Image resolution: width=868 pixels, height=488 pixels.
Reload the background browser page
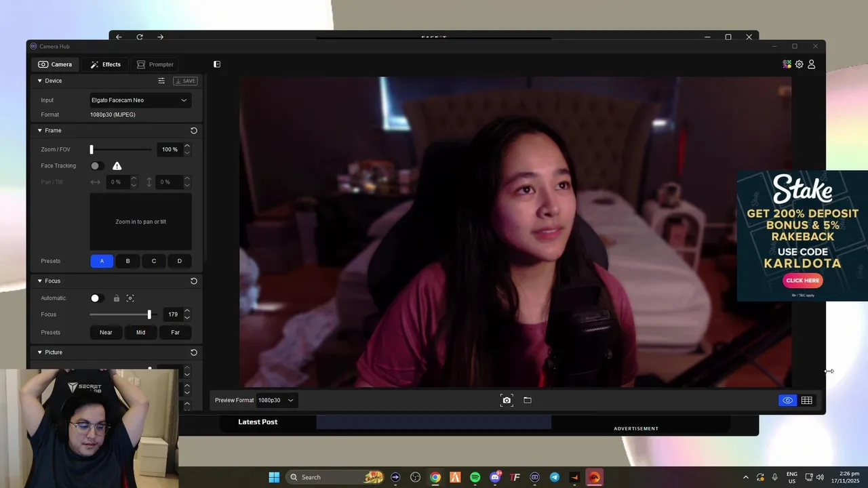point(140,37)
